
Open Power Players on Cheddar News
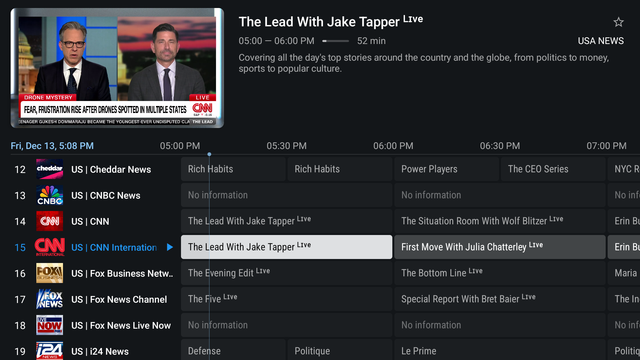pyautogui.click(x=447, y=169)
